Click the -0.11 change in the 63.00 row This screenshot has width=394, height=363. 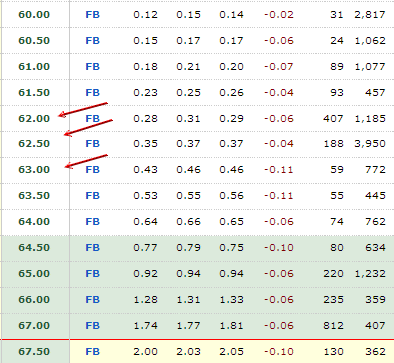(x=279, y=170)
